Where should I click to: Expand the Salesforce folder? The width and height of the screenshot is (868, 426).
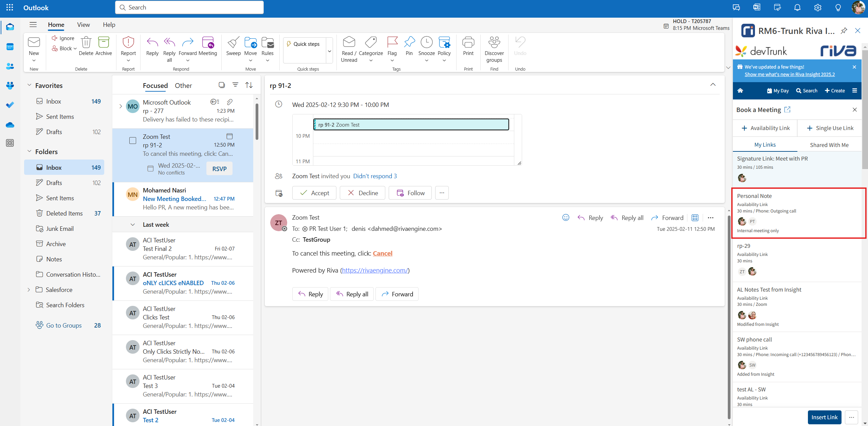[x=29, y=290]
